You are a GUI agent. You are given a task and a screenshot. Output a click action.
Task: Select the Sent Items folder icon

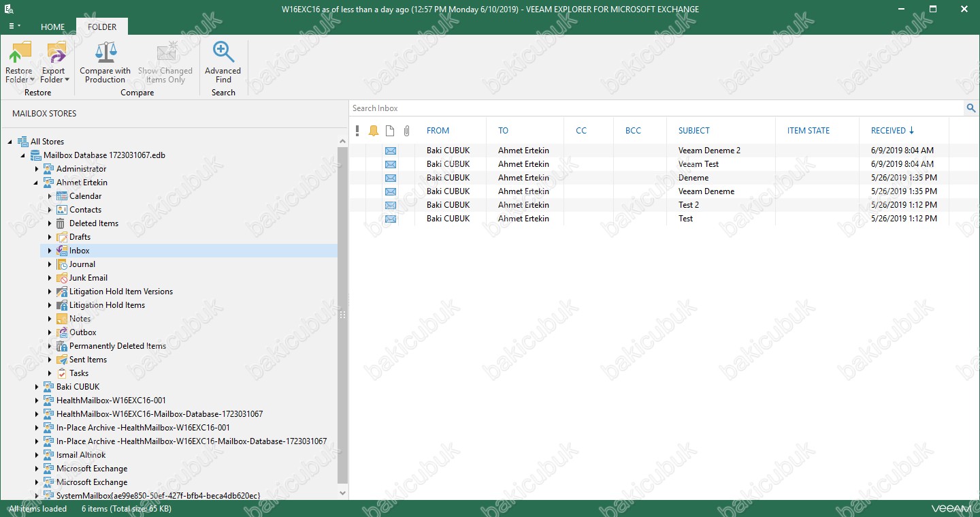click(62, 360)
